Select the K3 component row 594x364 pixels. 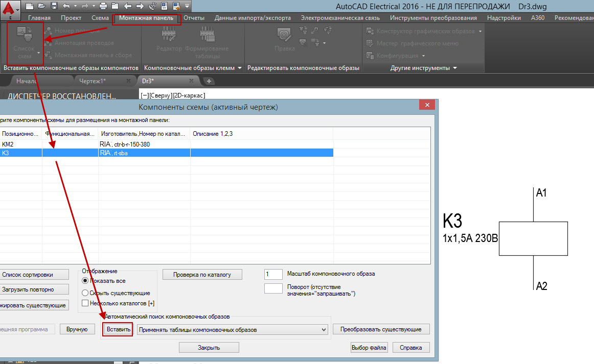tap(167, 153)
